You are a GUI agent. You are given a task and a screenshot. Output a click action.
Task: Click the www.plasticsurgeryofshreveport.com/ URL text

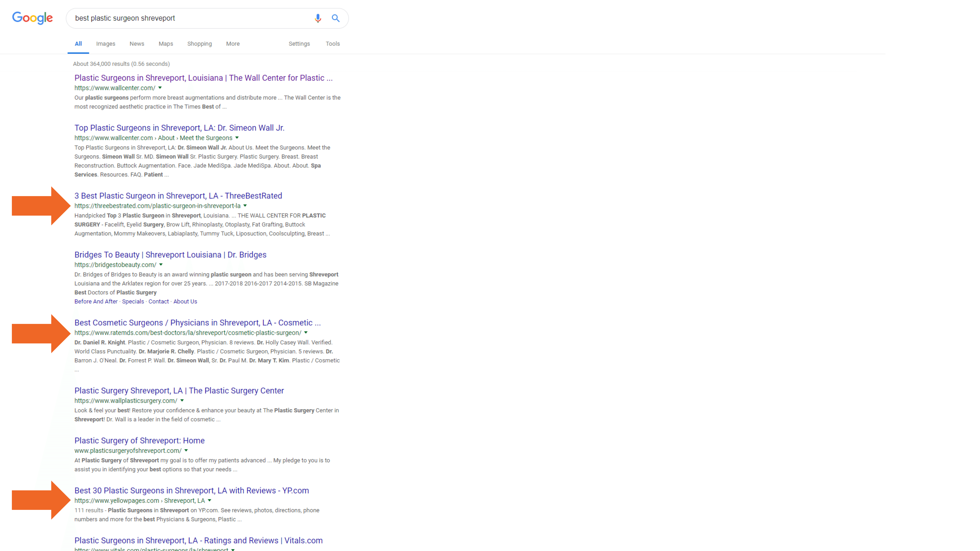tap(128, 451)
